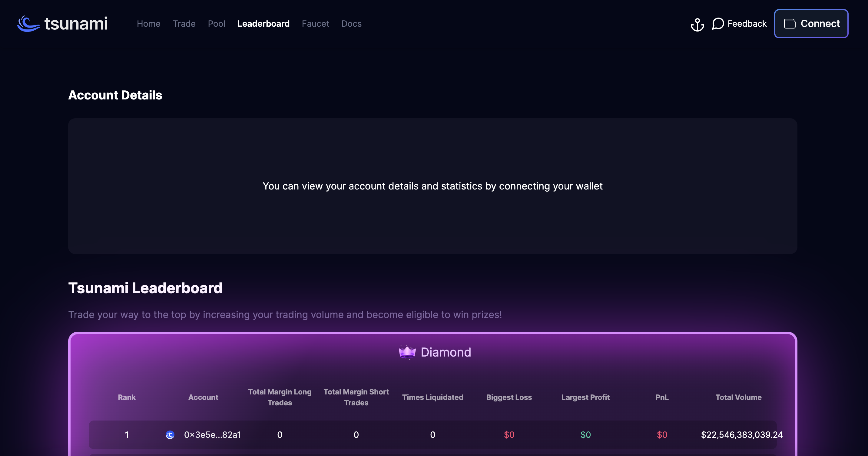Click the avatar icon beside 0x3e5e...82a1
This screenshot has width=868, height=456.
170,435
